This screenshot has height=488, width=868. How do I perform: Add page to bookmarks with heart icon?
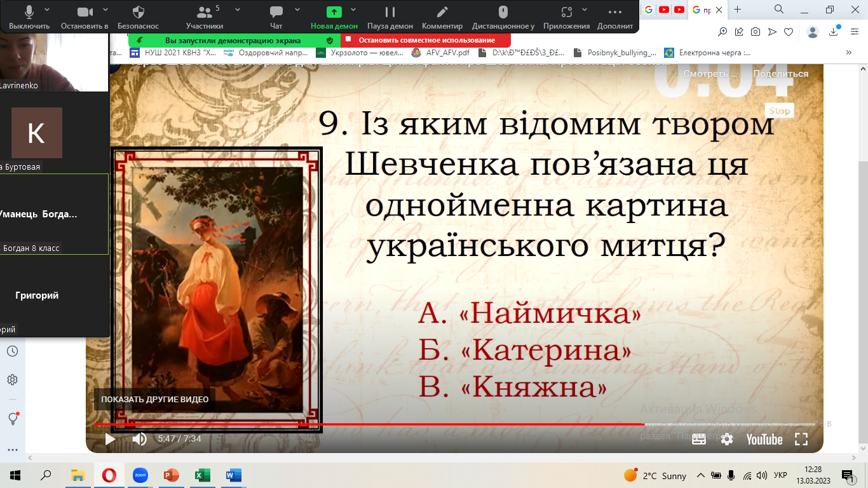(x=789, y=32)
